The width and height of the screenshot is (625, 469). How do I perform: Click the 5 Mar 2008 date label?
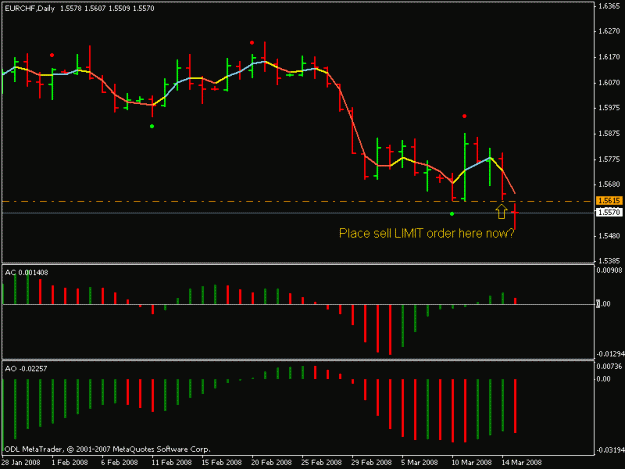click(x=420, y=462)
